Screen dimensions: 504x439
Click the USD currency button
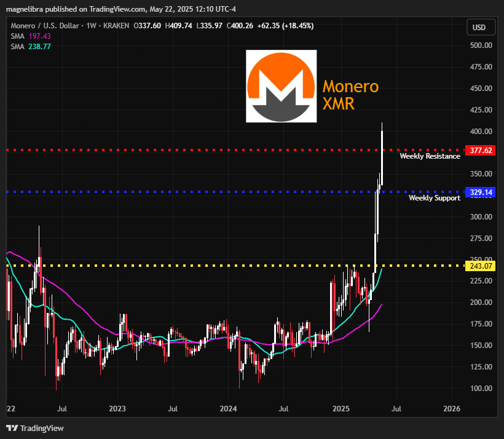coord(481,27)
